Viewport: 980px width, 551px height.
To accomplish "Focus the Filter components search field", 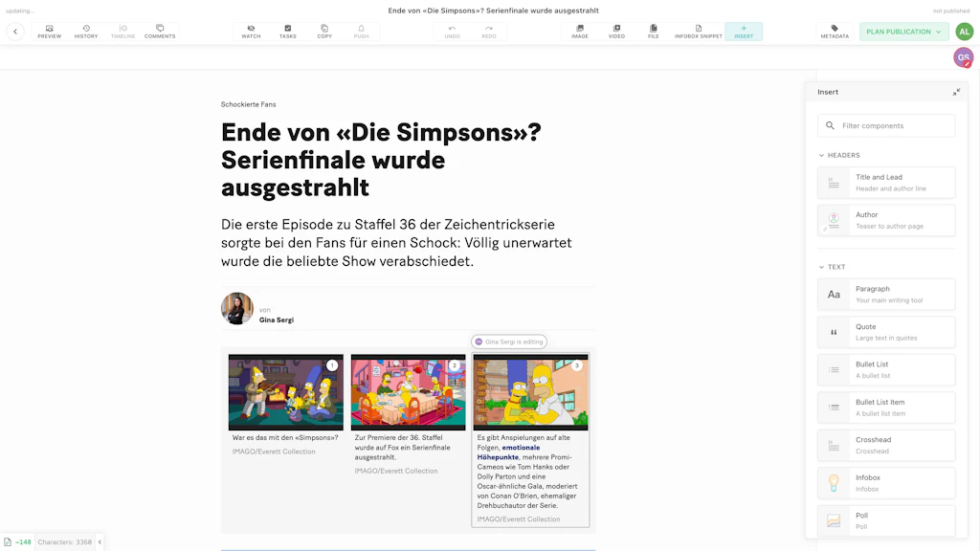I will pos(886,125).
